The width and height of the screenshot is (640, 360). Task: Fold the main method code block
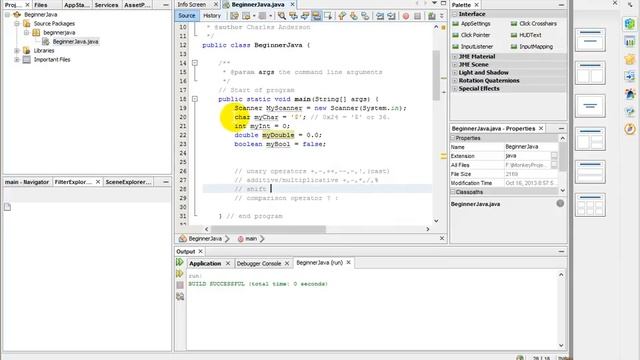click(x=195, y=99)
